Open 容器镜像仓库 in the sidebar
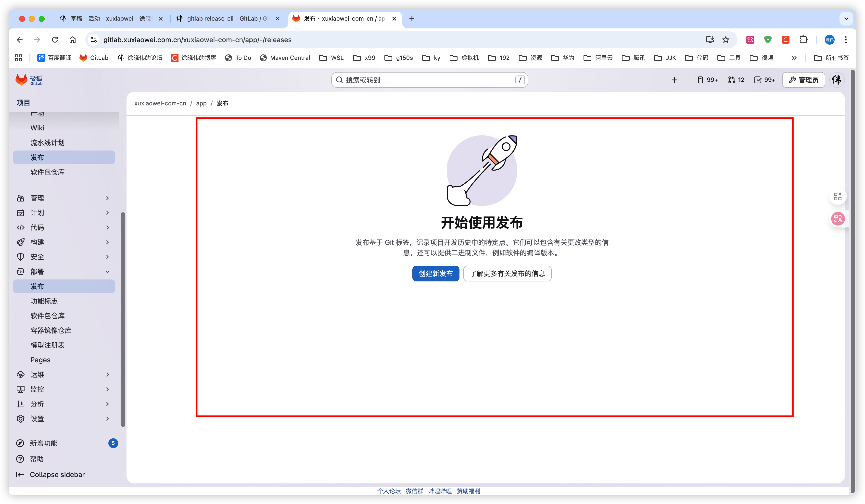 point(51,330)
